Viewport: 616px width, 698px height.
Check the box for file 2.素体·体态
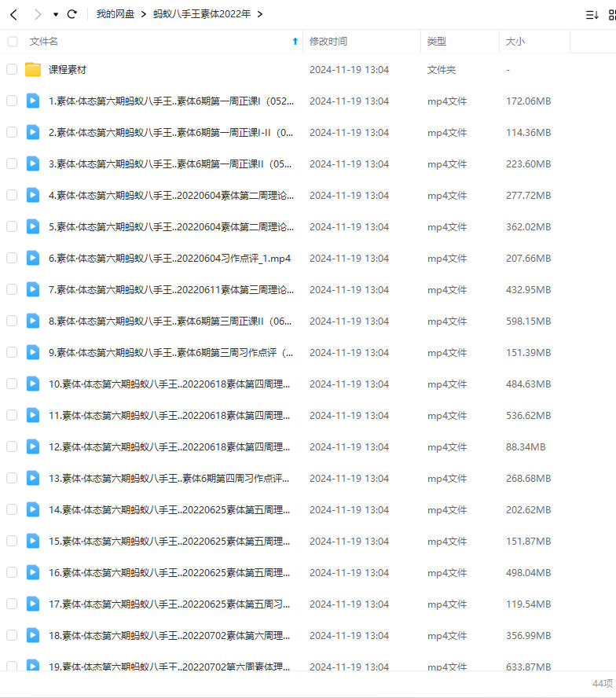click(12, 132)
